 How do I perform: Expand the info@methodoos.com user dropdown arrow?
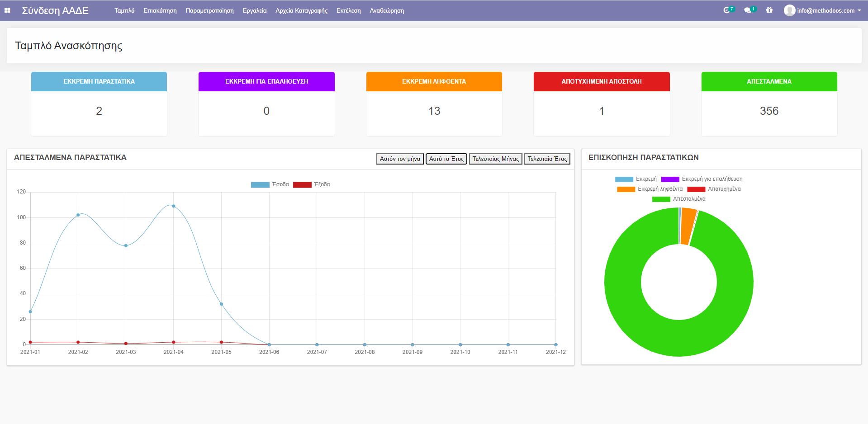[859, 10]
